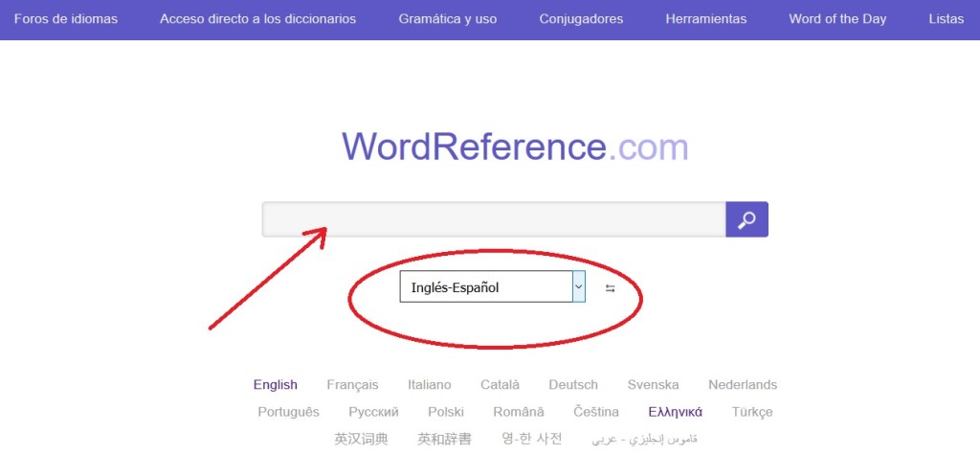Select the Italiano language link
This screenshot has width=980, height=455.
(429, 385)
